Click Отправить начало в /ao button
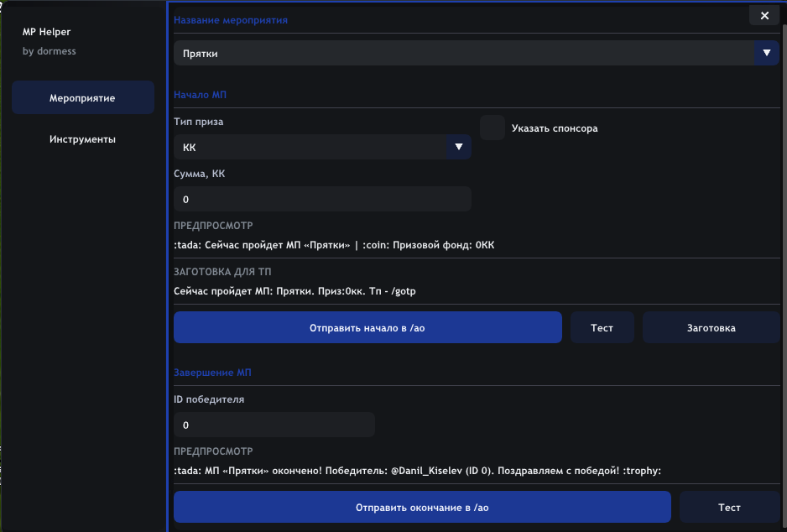787x532 pixels. [367, 328]
